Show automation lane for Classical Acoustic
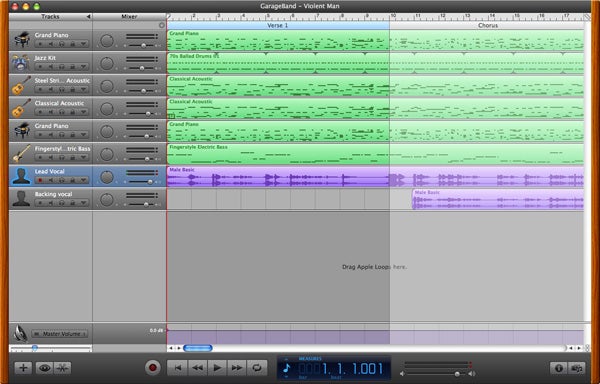The height and width of the screenshot is (384, 600). (83, 112)
